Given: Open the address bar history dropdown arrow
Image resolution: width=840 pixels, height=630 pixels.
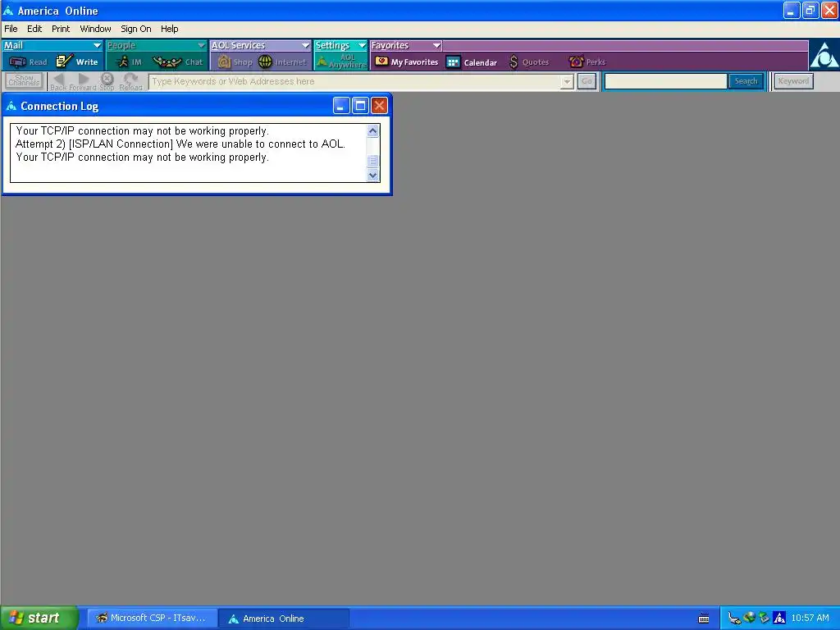Looking at the screenshot, I should (x=567, y=81).
